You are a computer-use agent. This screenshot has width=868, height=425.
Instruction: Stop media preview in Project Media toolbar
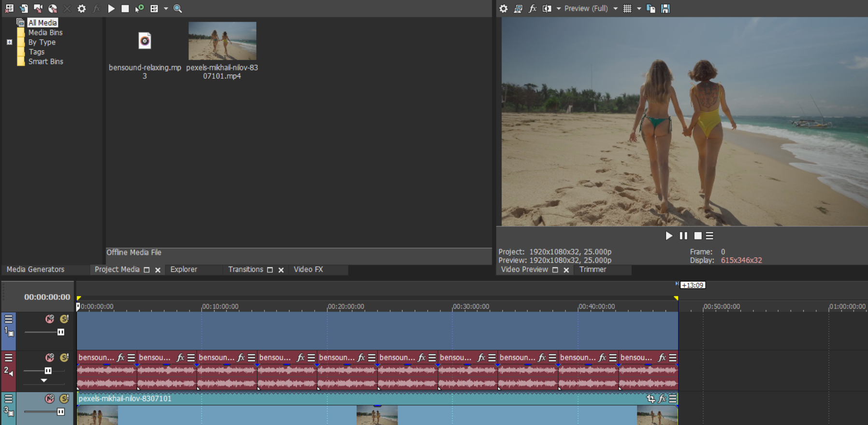coord(125,8)
